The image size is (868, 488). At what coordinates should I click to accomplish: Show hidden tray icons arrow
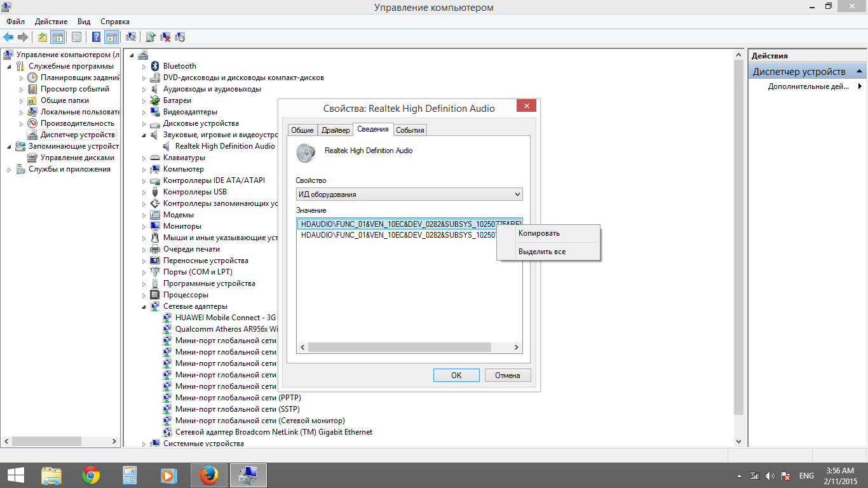[739, 476]
